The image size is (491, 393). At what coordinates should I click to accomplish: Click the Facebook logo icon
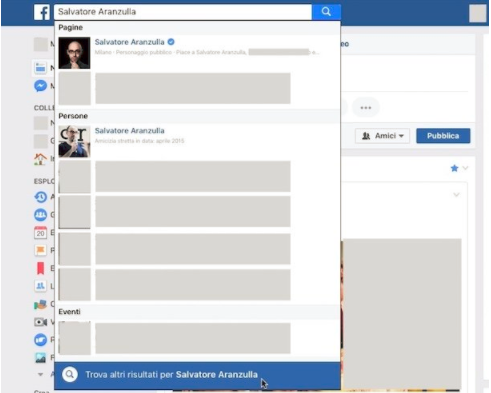pyautogui.click(x=42, y=12)
